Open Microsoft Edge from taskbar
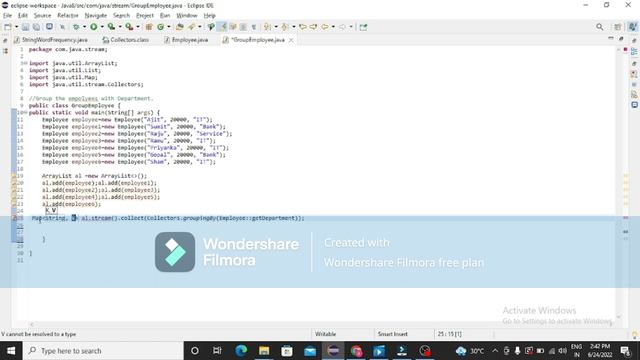Screen dimensions: 640x360 [x=241, y=351]
